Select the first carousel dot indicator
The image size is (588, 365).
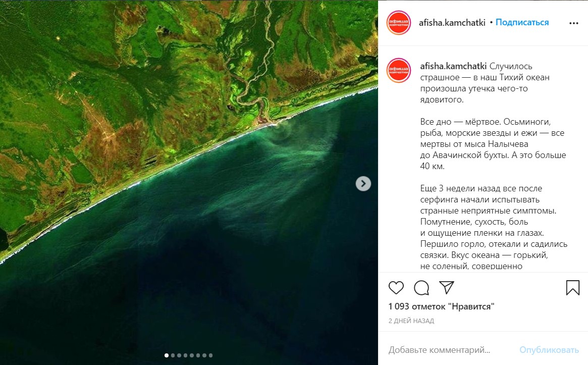(x=167, y=355)
